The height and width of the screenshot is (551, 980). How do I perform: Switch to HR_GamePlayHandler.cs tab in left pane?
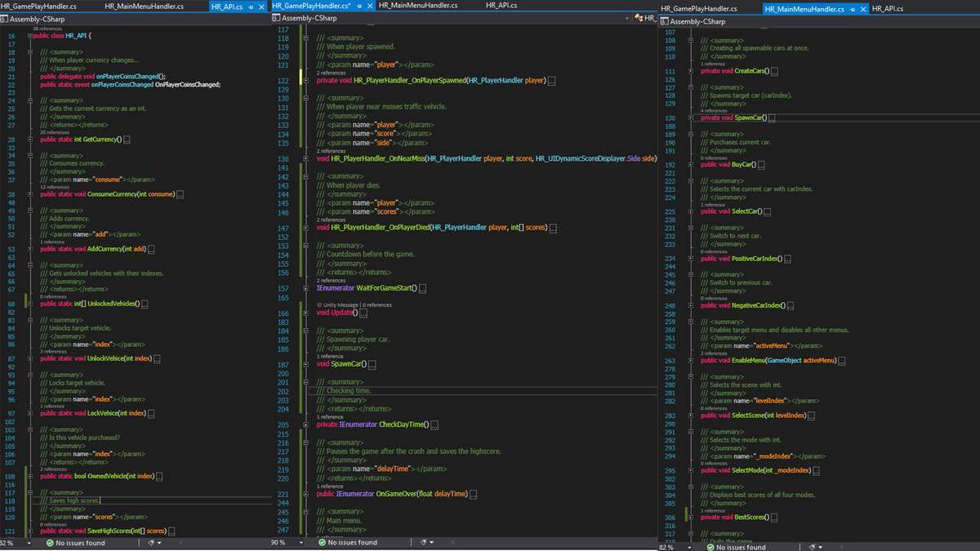tap(39, 7)
